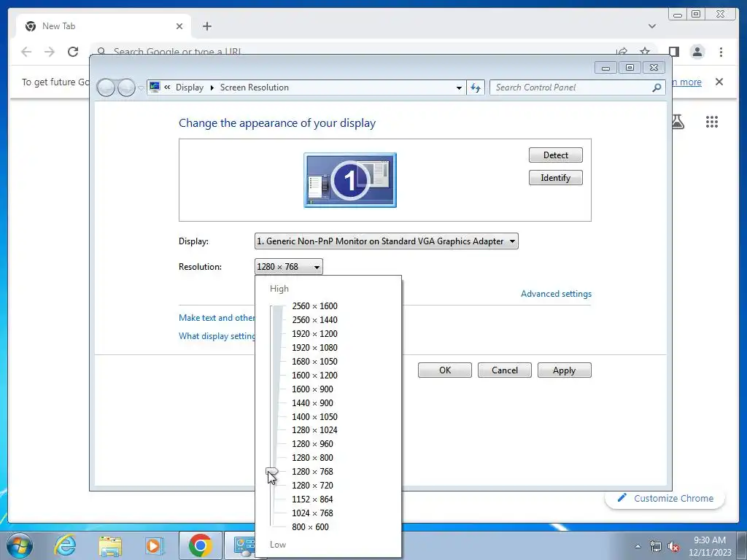
Task: Set resolution to 1024 × 768
Action: point(312,513)
